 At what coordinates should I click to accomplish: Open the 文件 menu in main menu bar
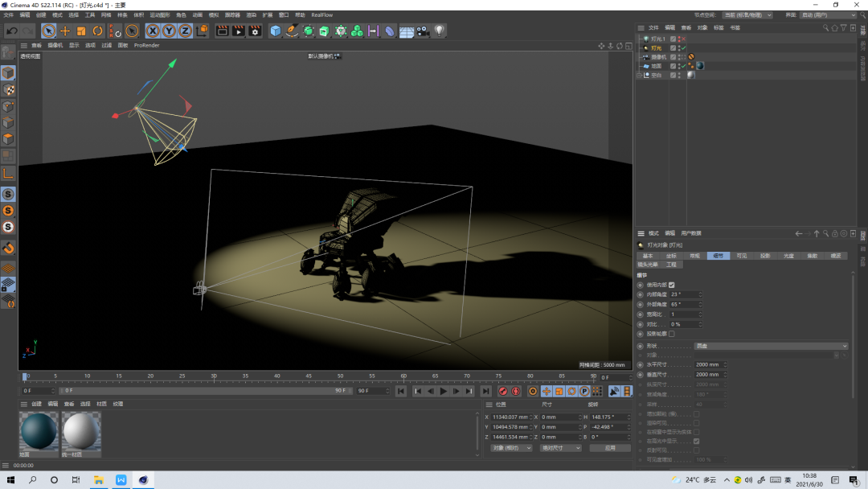(x=8, y=15)
